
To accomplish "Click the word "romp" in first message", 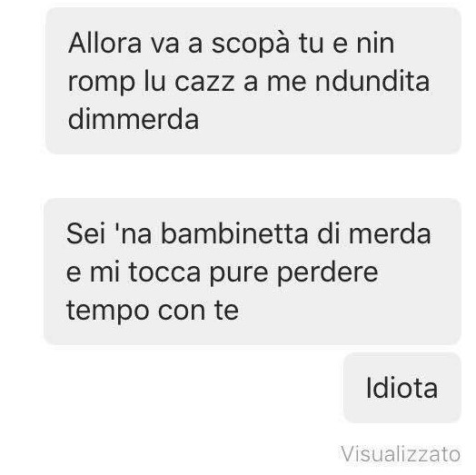I will 102,83.
